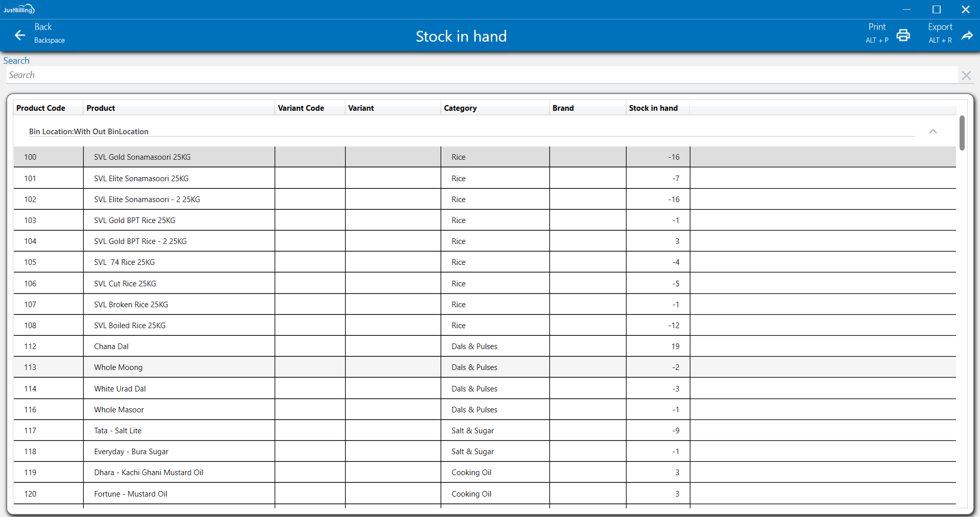Click the Category column header

click(460, 108)
